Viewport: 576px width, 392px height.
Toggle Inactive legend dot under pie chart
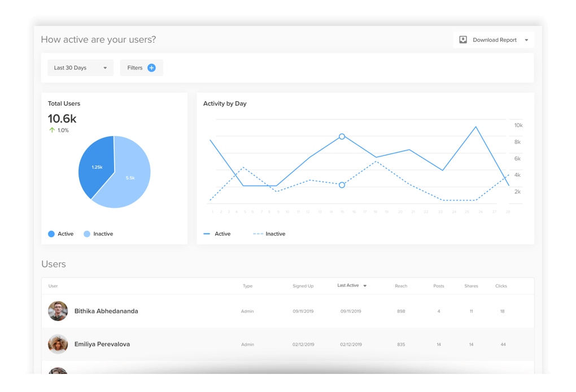(87, 234)
